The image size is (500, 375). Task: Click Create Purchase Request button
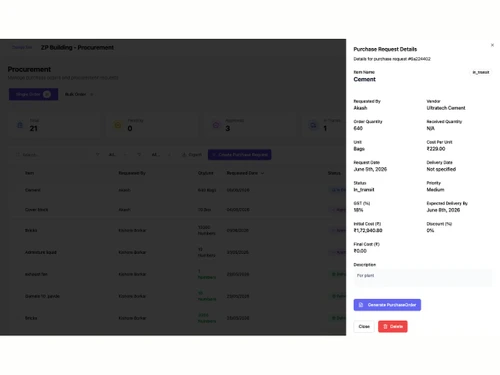click(x=240, y=155)
